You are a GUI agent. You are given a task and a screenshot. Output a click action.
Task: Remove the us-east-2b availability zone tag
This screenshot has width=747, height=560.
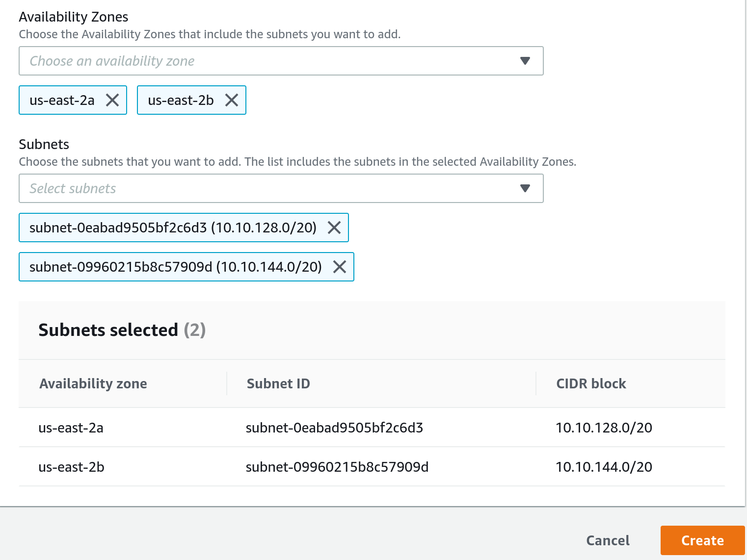pyautogui.click(x=232, y=100)
